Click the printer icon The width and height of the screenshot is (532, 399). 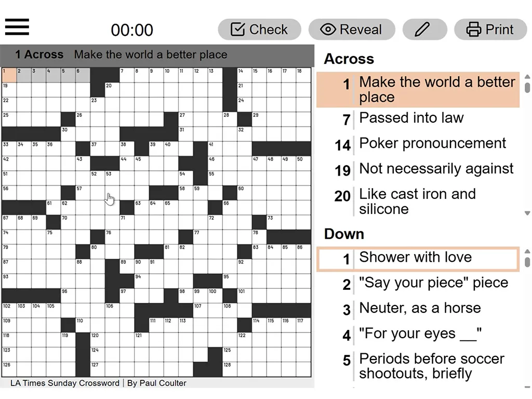474,30
